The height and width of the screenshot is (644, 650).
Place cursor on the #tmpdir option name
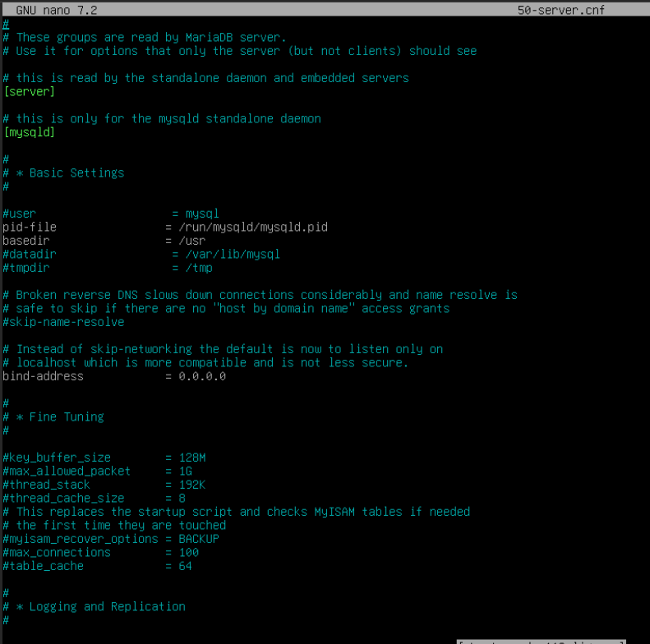click(25, 268)
